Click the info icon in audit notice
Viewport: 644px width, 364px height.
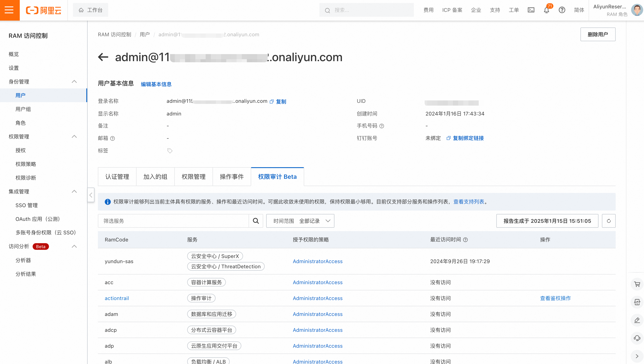[x=108, y=202]
